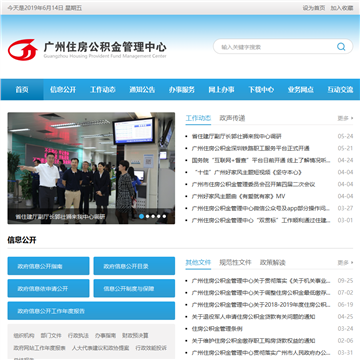Screen dimensions: 360x360
Task: Open the 04-25 notice about veterans' loans
Action: click(x=253, y=317)
